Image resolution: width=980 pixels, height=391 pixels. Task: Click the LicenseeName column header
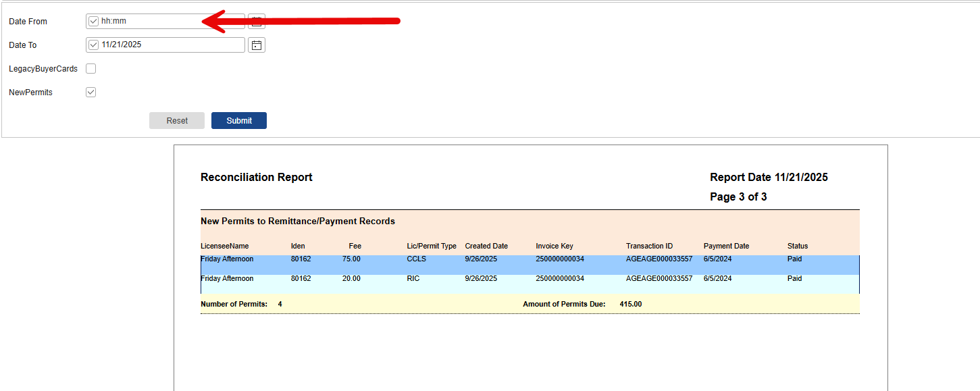224,246
